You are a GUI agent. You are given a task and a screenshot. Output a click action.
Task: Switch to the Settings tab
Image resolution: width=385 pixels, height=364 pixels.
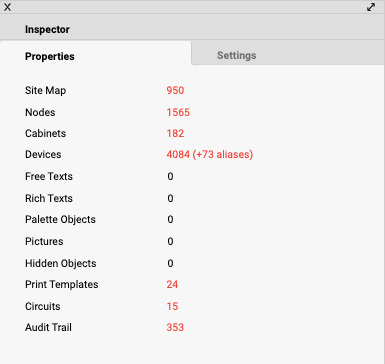(237, 55)
